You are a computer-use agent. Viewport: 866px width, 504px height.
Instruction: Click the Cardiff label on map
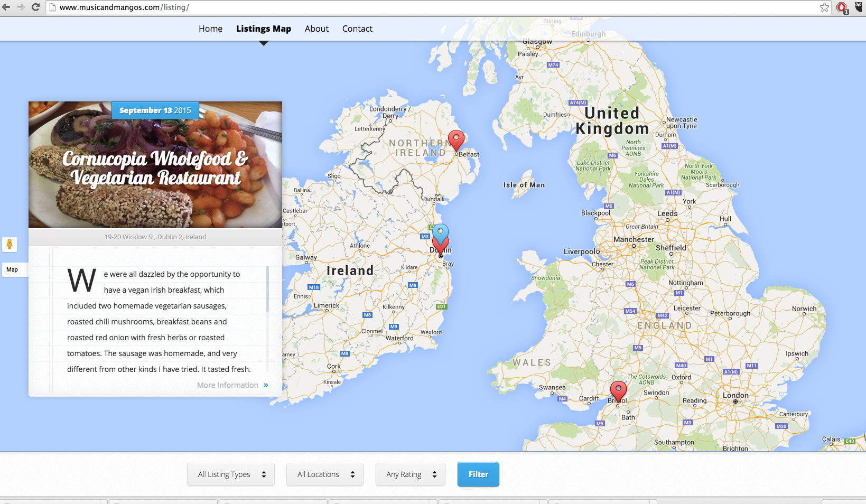589,398
